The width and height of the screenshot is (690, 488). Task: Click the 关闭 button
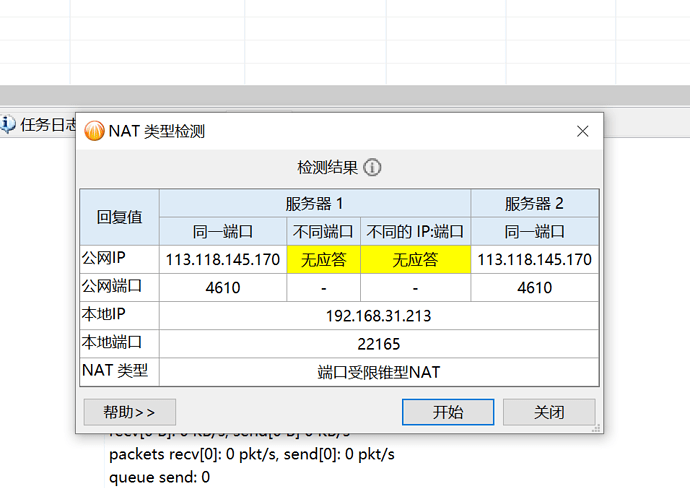point(549,412)
